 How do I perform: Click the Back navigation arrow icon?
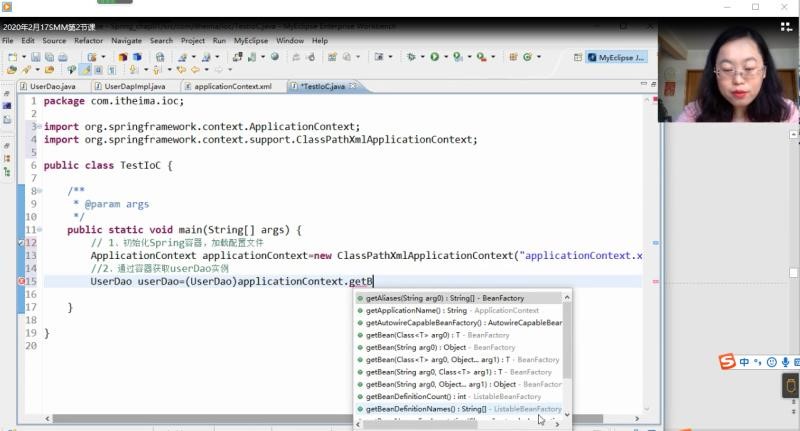tap(195, 69)
